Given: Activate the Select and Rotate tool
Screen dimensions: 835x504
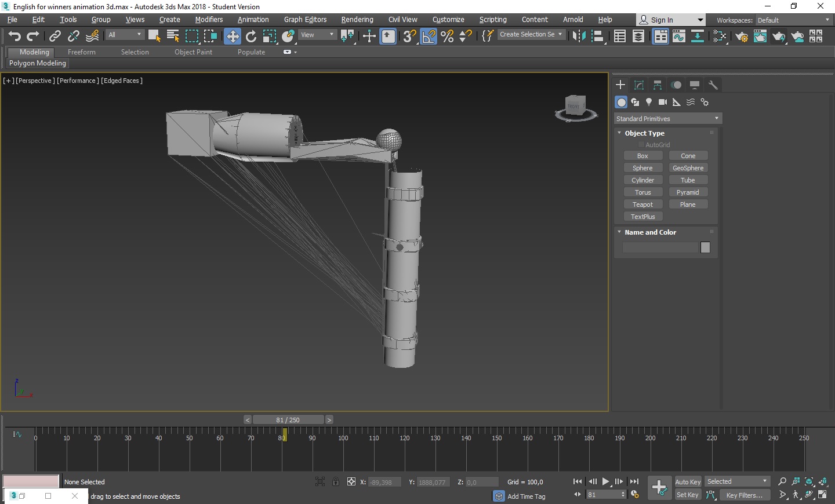Looking at the screenshot, I should pyautogui.click(x=251, y=36).
